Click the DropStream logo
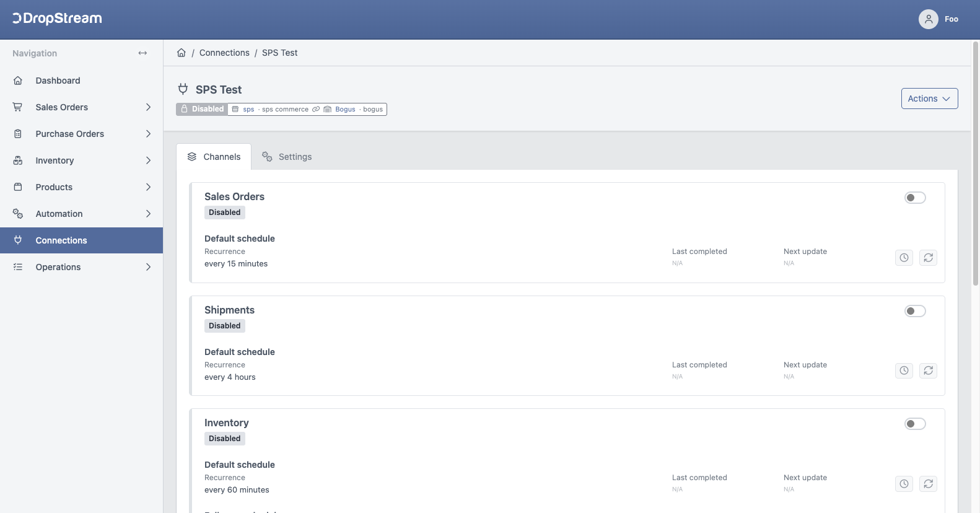980x513 pixels. [x=57, y=19]
